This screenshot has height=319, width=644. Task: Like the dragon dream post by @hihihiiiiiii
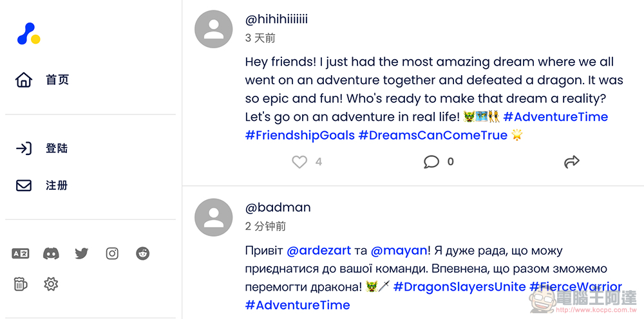pyautogui.click(x=299, y=162)
